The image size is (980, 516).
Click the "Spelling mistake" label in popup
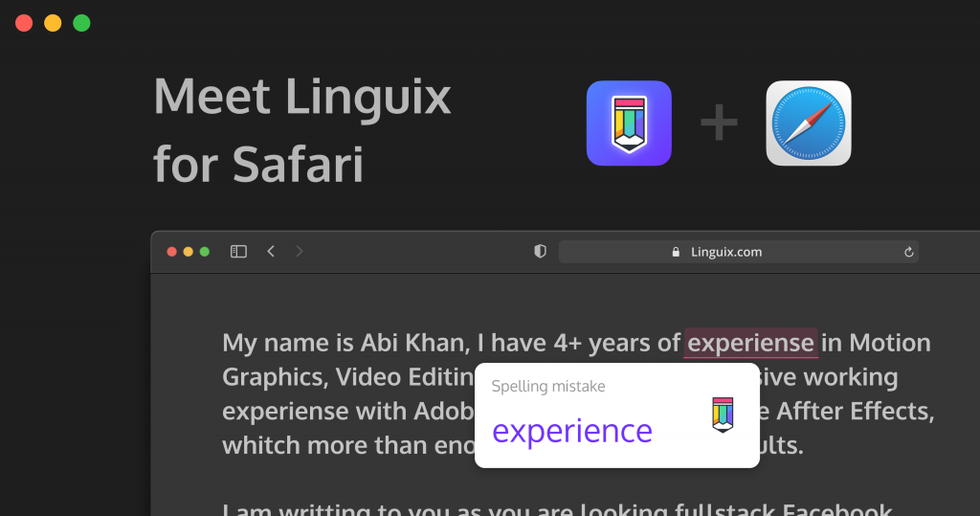(x=547, y=387)
